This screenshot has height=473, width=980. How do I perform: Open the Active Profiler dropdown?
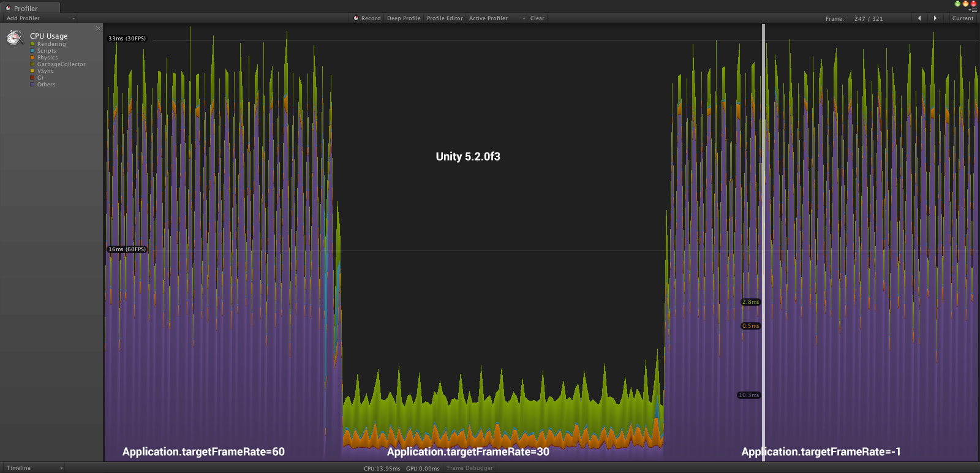pos(497,18)
